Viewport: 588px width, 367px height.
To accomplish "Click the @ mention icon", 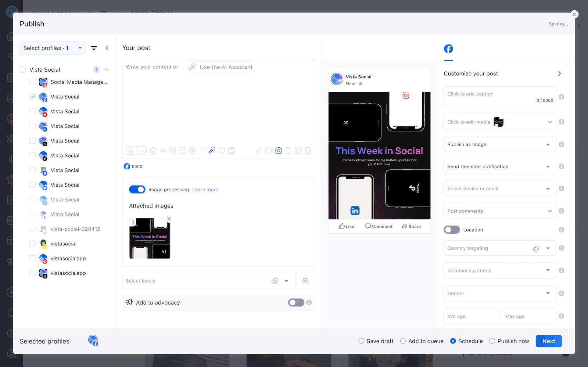I will coord(192,151).
